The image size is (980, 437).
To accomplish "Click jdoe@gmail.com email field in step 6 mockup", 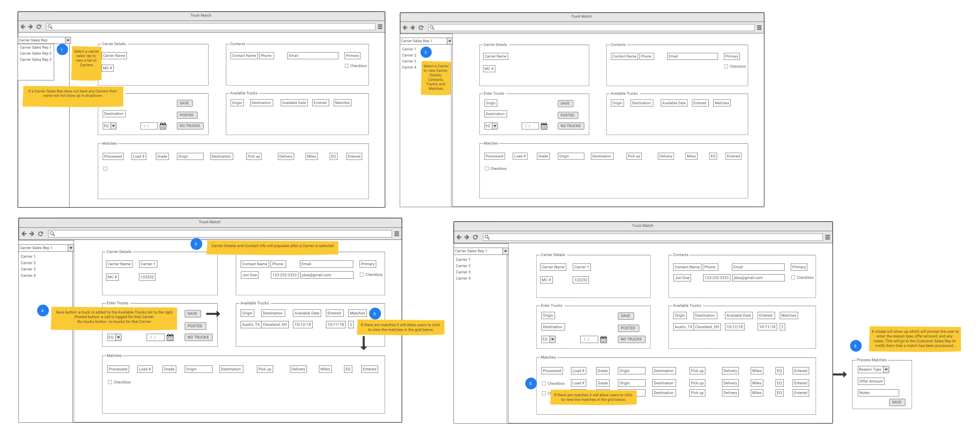I will pyautogui.click(x=758, y=278).
